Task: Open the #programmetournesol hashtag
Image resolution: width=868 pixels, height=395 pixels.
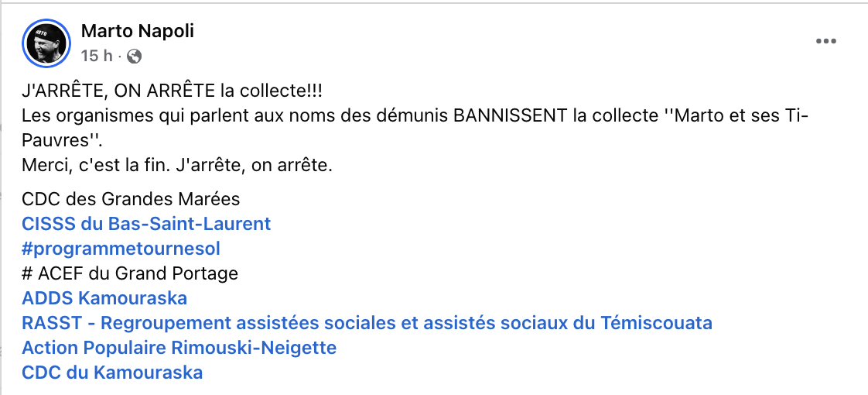Action: pyautogui.click(x=121, y=249)
